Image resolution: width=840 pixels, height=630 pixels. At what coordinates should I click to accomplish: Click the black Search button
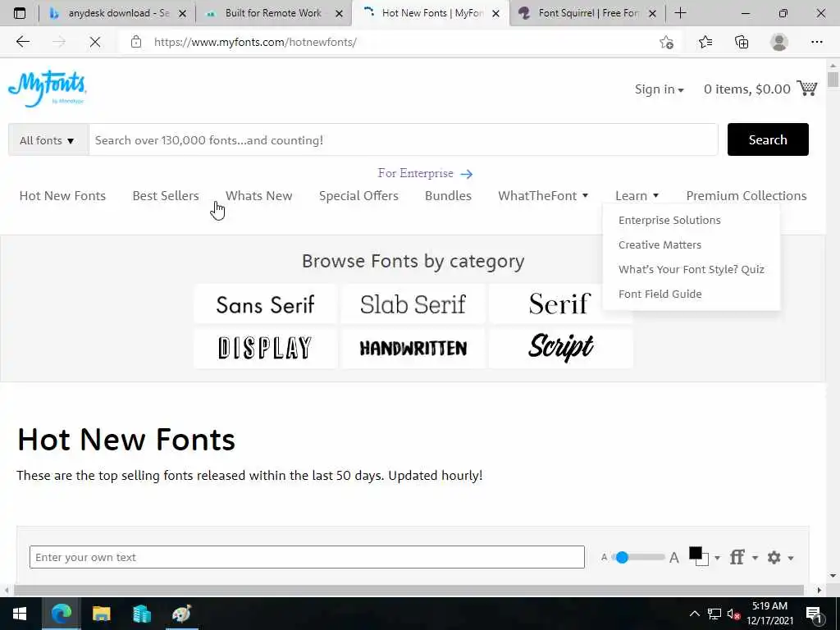pyautogui.click(x=768, y=139)
